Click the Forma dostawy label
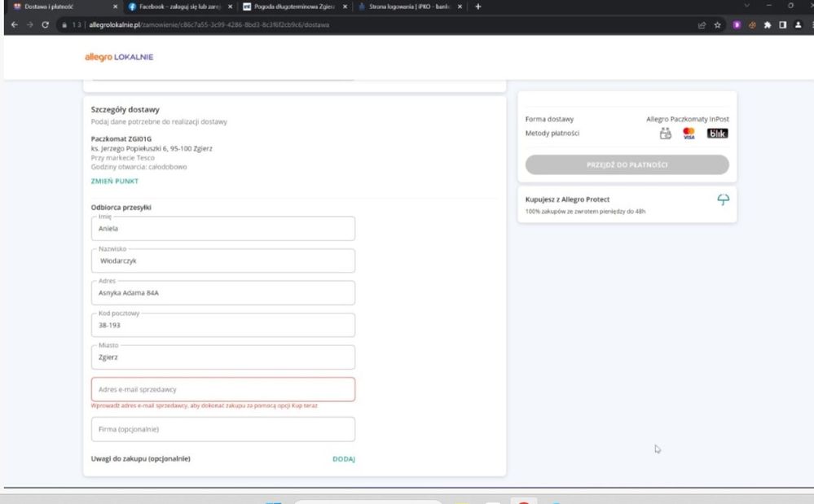 (x=549, y=119)
